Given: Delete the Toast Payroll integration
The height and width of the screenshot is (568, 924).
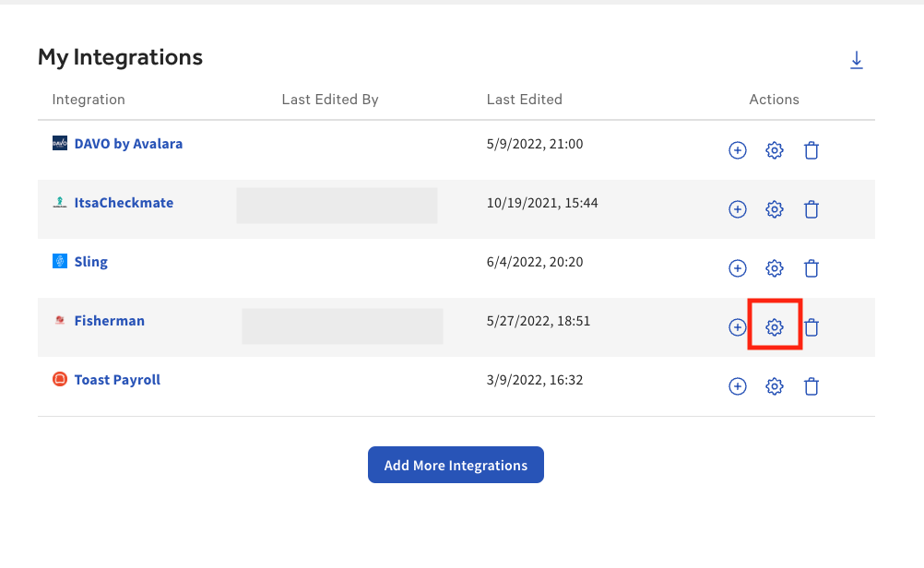Looking at the screenshot, I should [811, 386].
